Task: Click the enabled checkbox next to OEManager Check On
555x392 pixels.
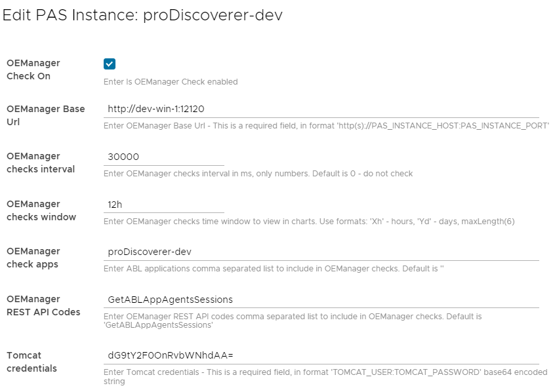Action: click(109, 64)
